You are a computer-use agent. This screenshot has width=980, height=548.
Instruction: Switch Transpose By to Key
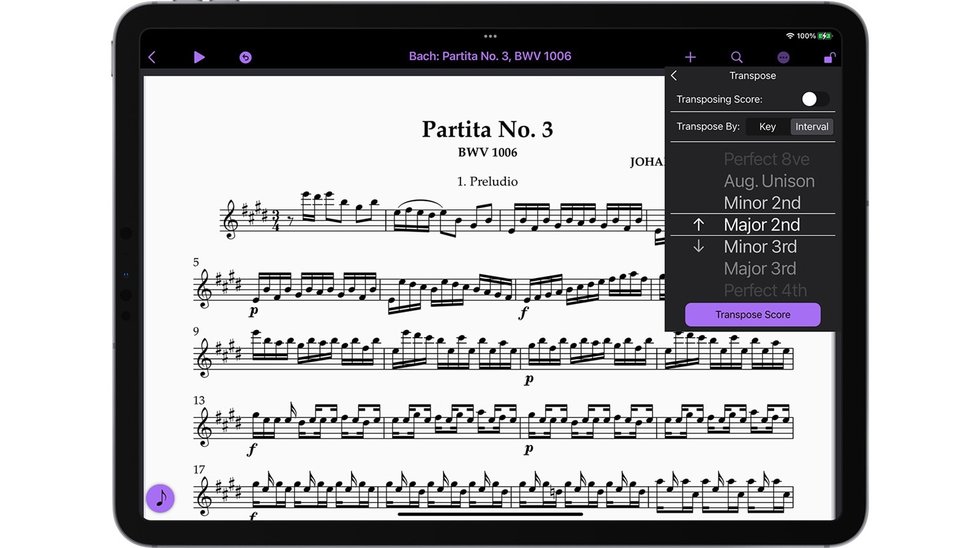pyautogui.click(x=767, y=126)
